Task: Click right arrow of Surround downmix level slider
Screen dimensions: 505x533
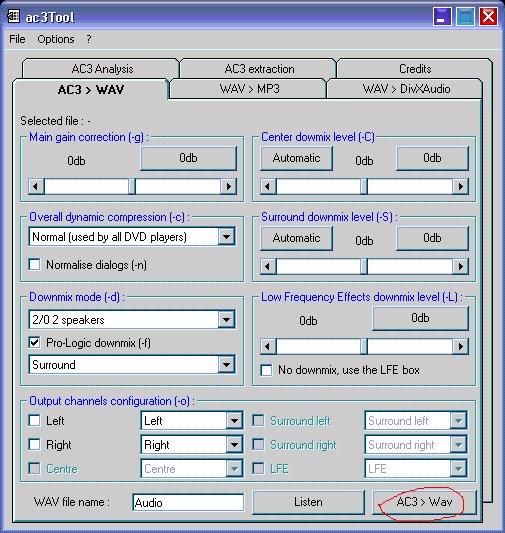Action: pyautogui.click(x=460, y=266)
